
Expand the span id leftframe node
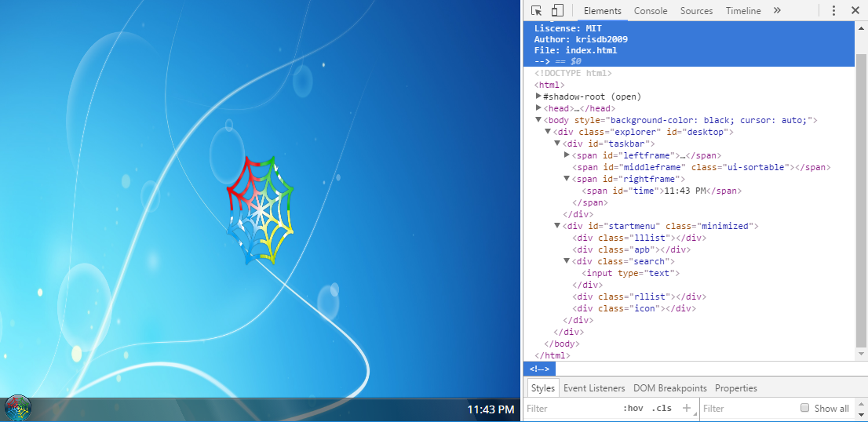(x=567, y=155)
